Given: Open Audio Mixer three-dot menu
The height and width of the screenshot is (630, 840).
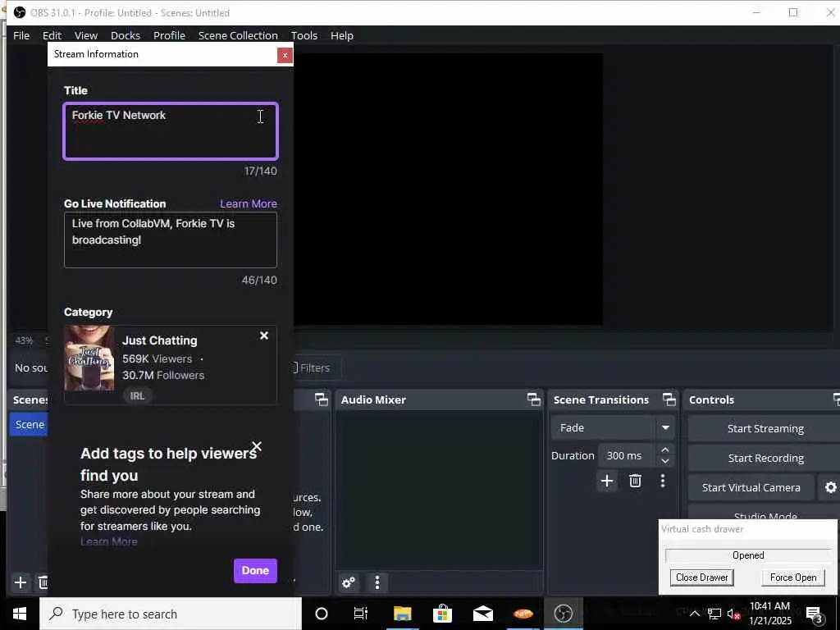Looking at the screenshot, I should (x=377, y=582).
